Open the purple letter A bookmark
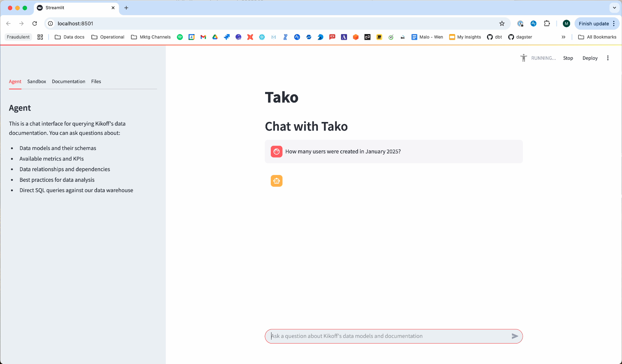The height and width of the screenshot is (364, 622). [344, 37]
